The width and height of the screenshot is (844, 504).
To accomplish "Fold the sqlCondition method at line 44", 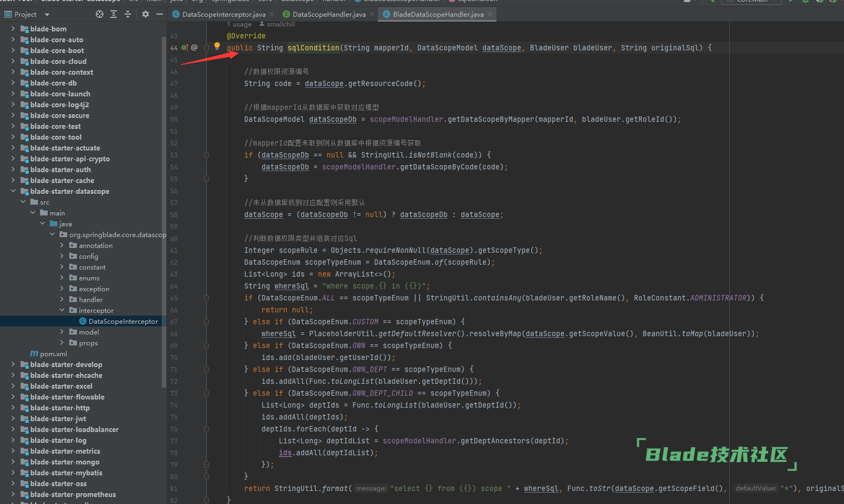I will [x=206, y=48].
